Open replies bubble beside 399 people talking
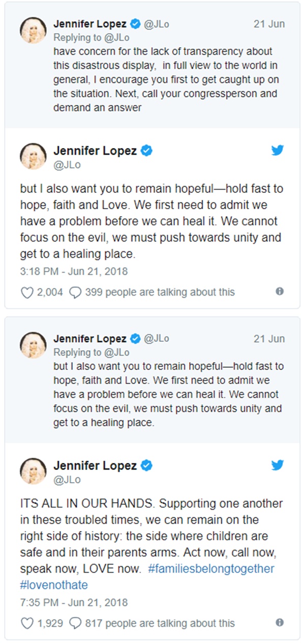 [75, 292]
